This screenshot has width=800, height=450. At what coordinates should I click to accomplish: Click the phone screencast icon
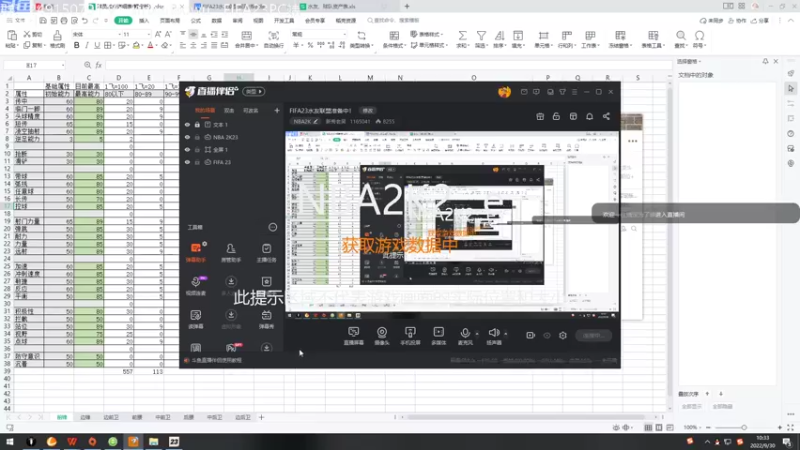coord(410,332)
